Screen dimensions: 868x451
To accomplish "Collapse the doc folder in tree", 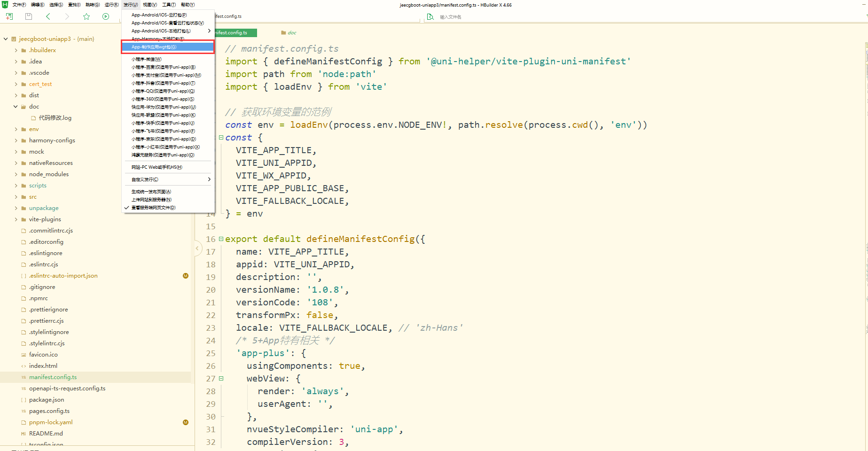I will 16,107.
